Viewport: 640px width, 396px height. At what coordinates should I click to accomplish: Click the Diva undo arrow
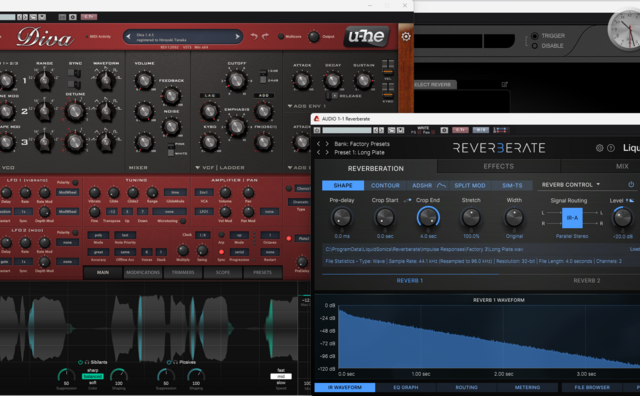click(254, 36)
